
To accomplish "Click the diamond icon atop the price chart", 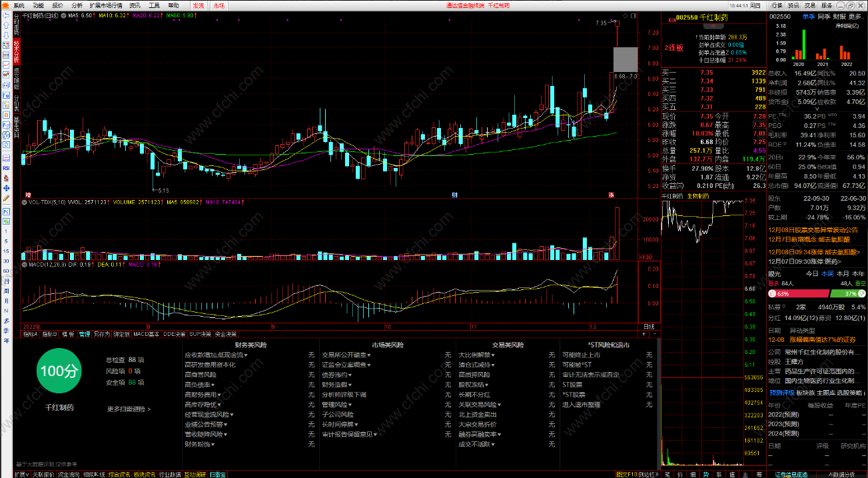I will 625,16.
